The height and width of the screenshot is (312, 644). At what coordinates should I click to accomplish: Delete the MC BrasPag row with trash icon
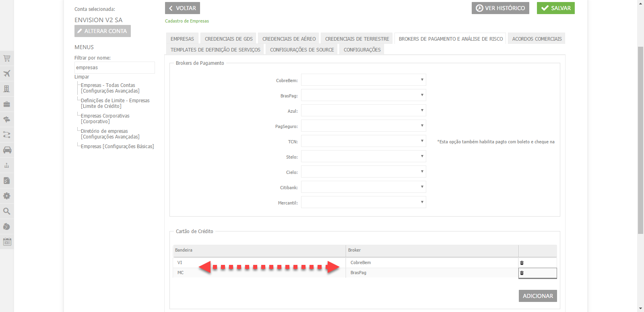pos(522,273)
